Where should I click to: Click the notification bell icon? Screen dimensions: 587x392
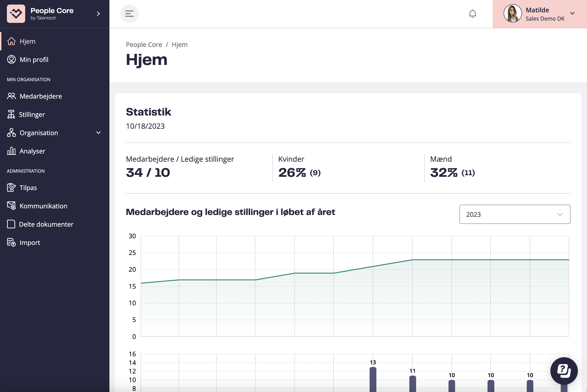(x=472, y=14)
